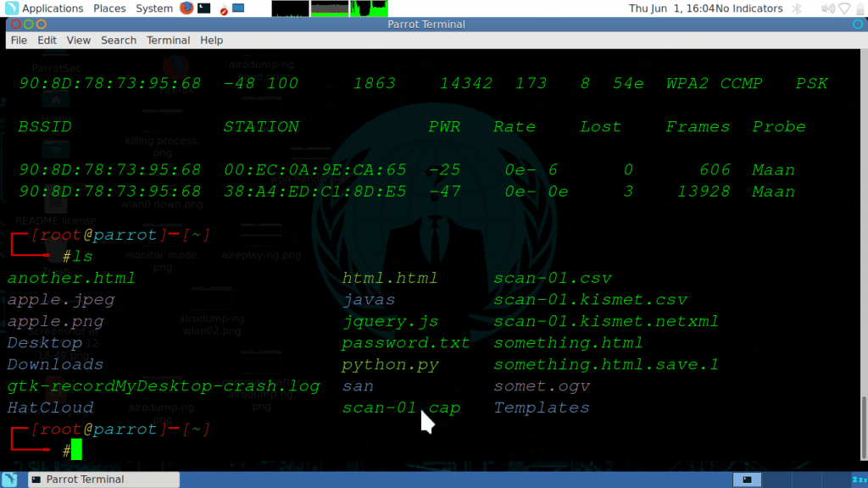868x488 pixels.
Task: Open the Terminal menu in menu bar
Action: click(x=168, y=40)
